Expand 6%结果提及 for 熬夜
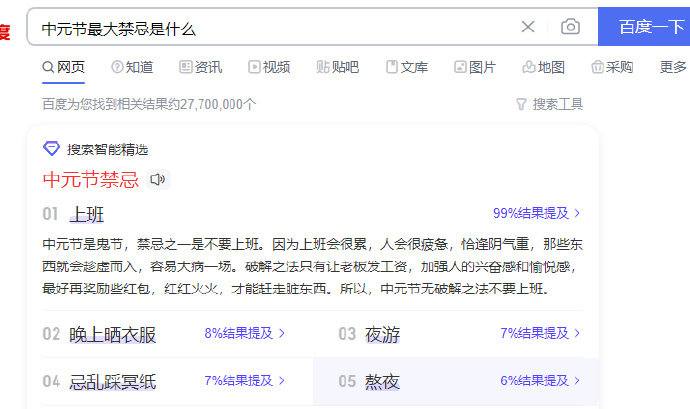Image resolution: width=690 pixels, height=409 pixels. 540,380
